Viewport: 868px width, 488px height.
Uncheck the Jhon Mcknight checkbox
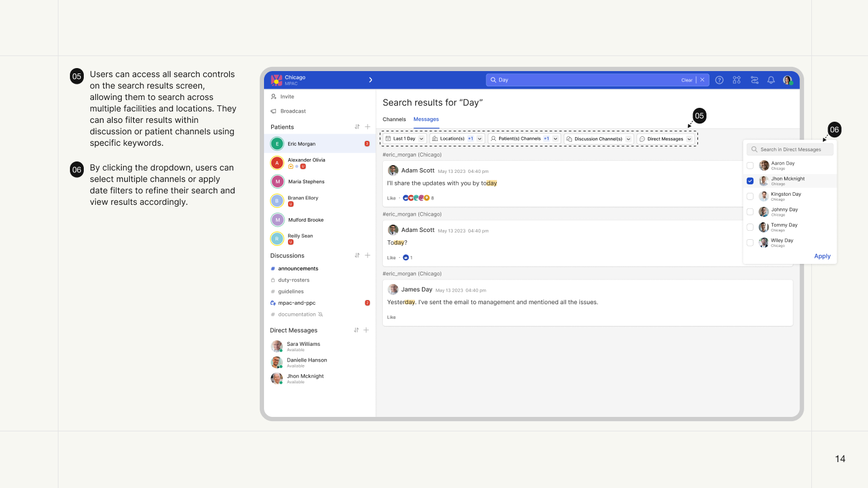tap(750, 181)
